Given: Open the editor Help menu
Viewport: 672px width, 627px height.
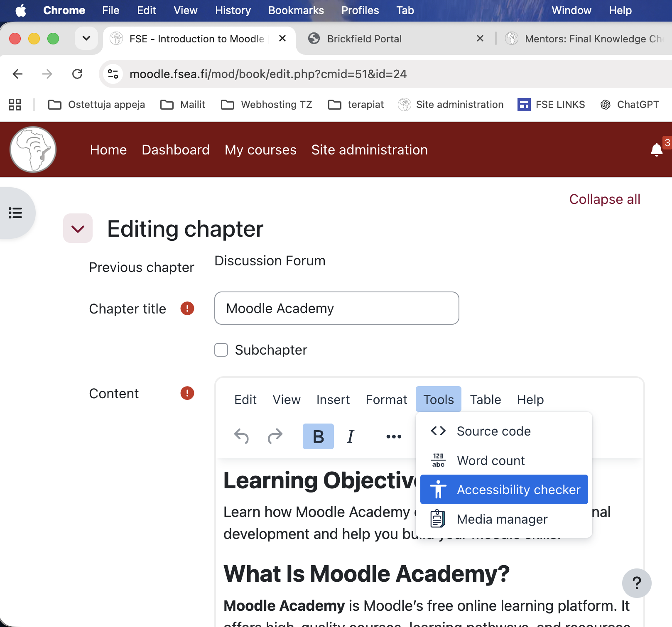Looking at the screenshot, I should pyautogui.click(x=530, y=399).
